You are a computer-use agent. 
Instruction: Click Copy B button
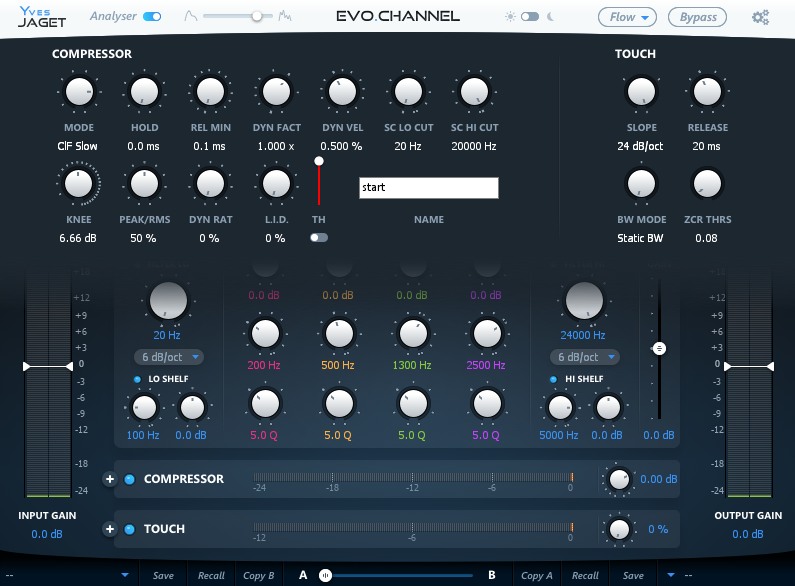(x=259, y=575)
